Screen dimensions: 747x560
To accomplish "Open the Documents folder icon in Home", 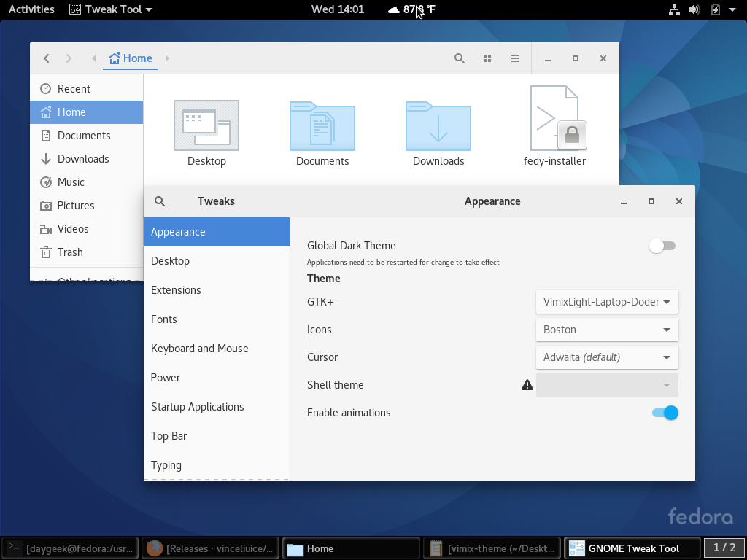I will coord(322,126).
